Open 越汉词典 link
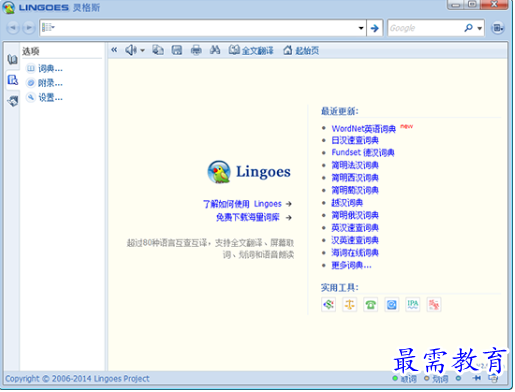 click(x=347, y=203)
